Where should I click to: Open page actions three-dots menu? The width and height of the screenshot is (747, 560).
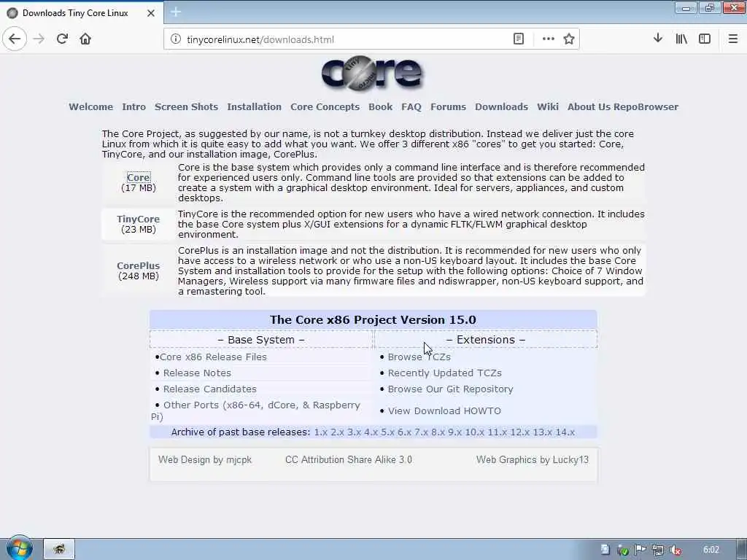[549, 39]
